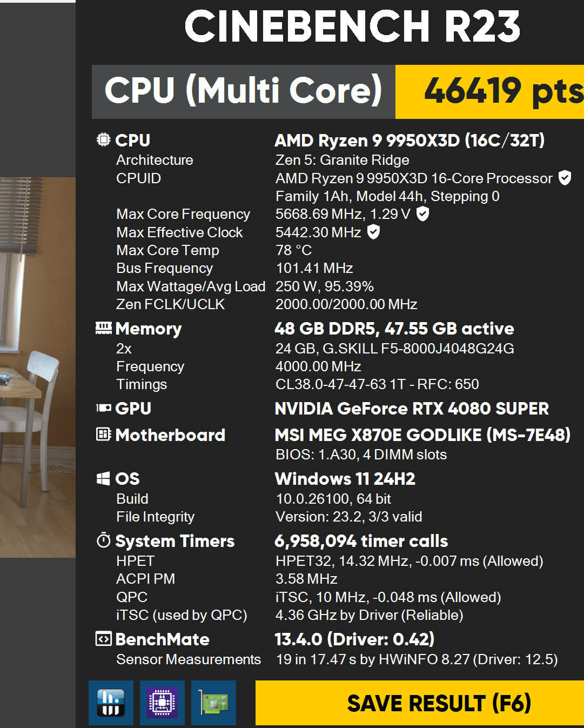This screenshot has height=728, width=584.
Task: Click the Motherboard section icon
Action: pyautogui.click(x=103, y=434)
